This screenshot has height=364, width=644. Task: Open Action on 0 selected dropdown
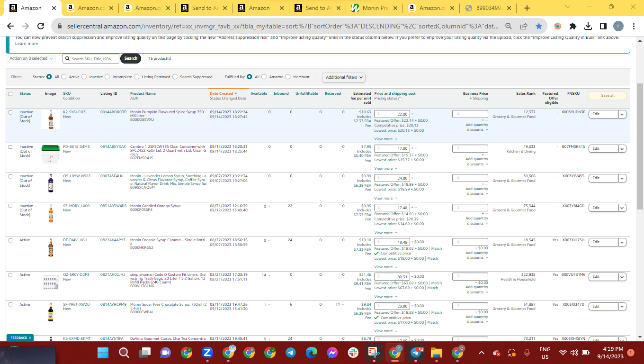coord(31,58)
